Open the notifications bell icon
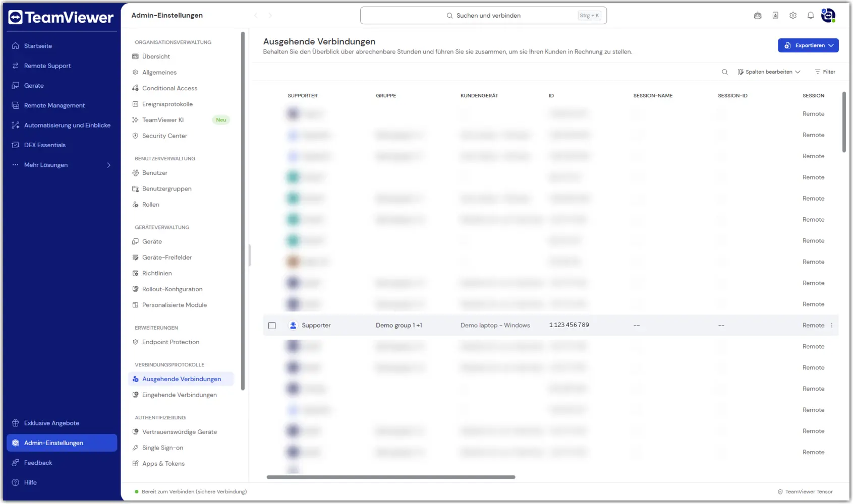The height and width of the screenshot is (504, 853). click(x=811, y=16)
